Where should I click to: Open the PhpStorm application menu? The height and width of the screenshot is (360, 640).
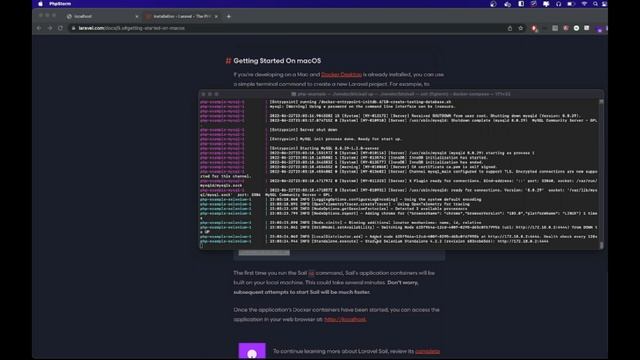pos(60,4)
